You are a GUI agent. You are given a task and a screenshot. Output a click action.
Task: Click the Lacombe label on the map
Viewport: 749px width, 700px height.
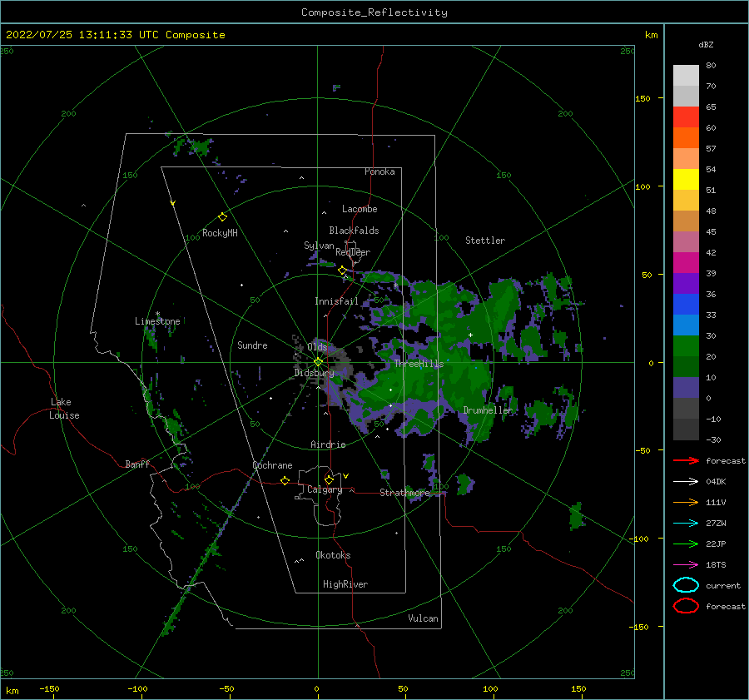[x=360, y=209]
